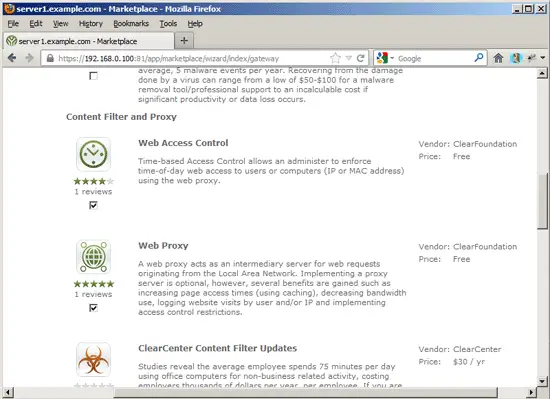Image resolution: width=550 pixels, height=399 pixels.
Task: Click the Content Filter and Proxy heading
Action: coord(121,117)
